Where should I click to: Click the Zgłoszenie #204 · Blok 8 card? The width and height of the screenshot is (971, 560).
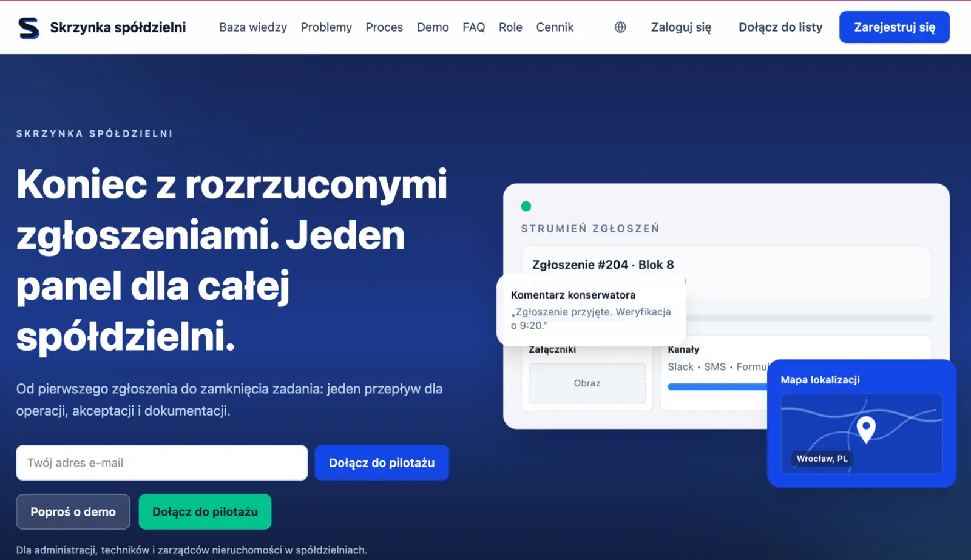(726, 273)
